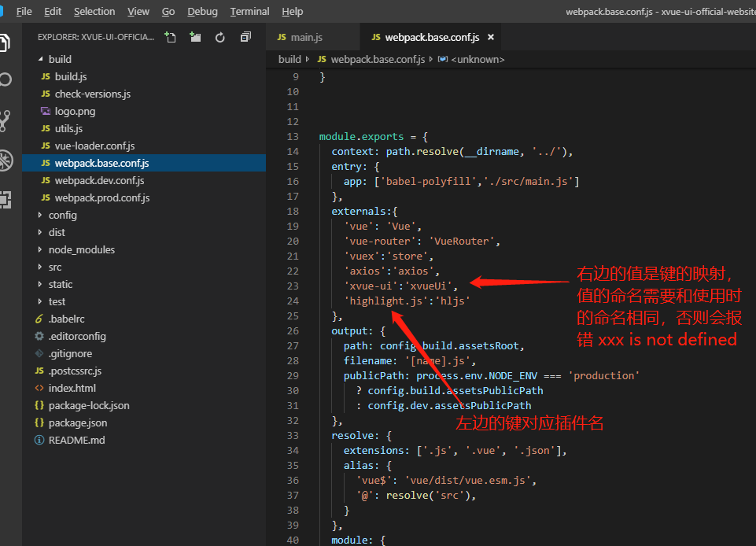Screen dimensions: 756x546
Task: Open the Terminal menu
Action: [x=249, y=12]
